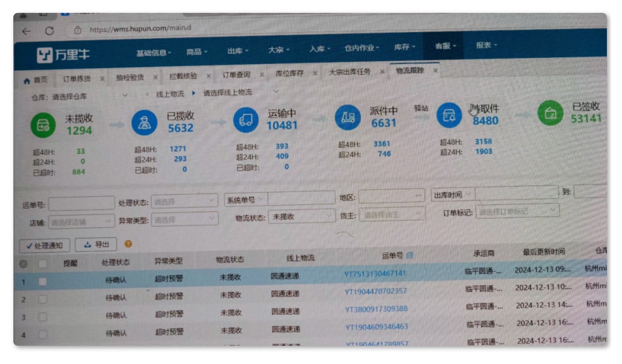Image resolution: width=622 pixels, height=364 pixels.
Task: Tick the checkbox in row 1
Action: 42,281
